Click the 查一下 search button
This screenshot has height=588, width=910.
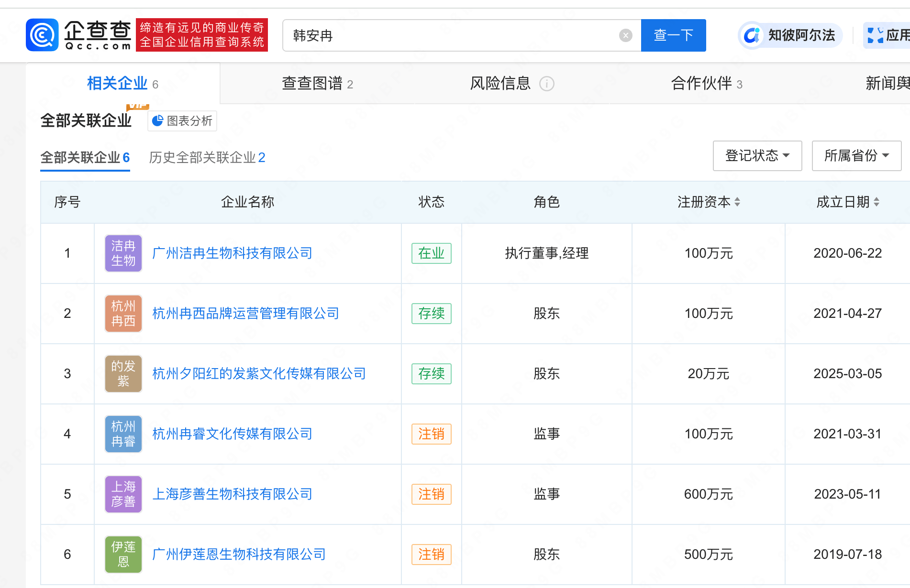click(x=674, y=35)
